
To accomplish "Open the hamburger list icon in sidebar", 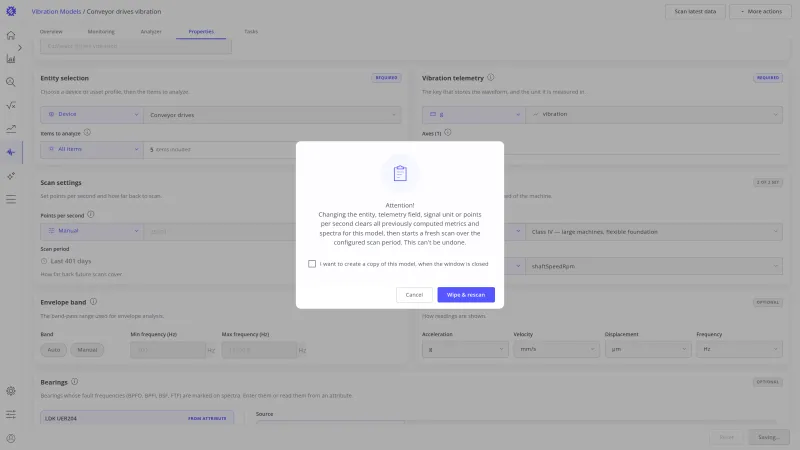I will pyautogui.click(x=11, y=199).
